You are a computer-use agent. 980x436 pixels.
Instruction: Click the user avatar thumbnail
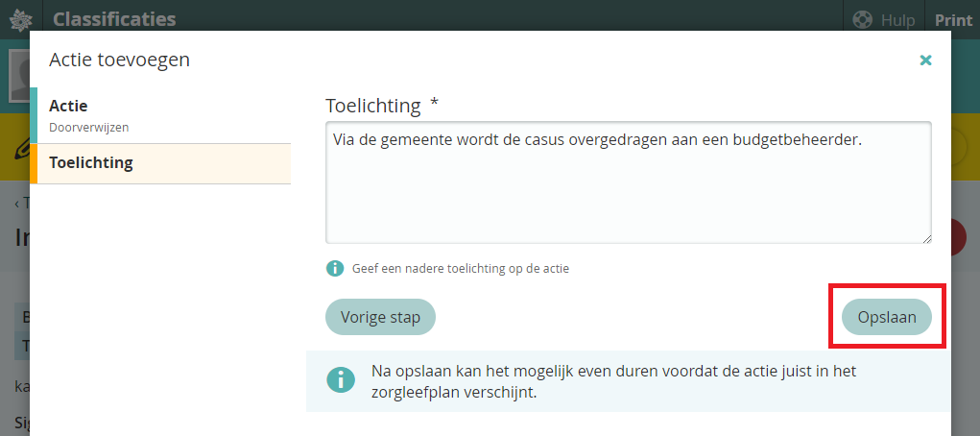coord(17,75)
